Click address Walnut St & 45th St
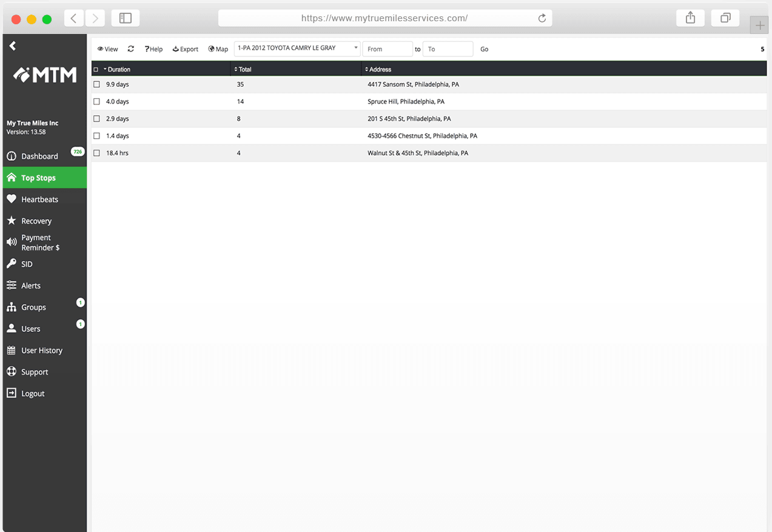Screen dimensions: 772x532 pyautogui.click(x=418, y=153)
